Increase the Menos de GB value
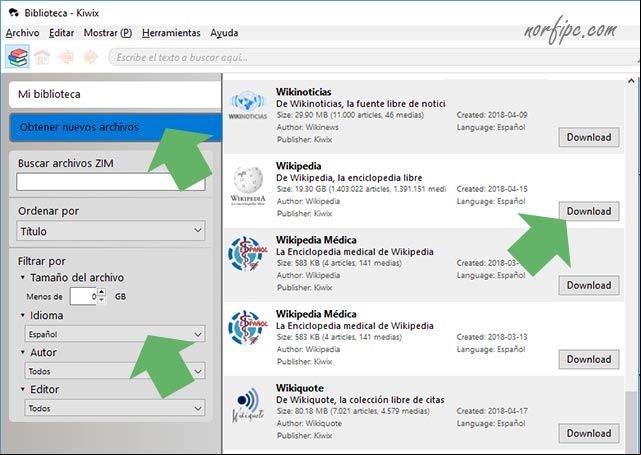The height and width of the screenshot is (455, 641). click(102, 292)
